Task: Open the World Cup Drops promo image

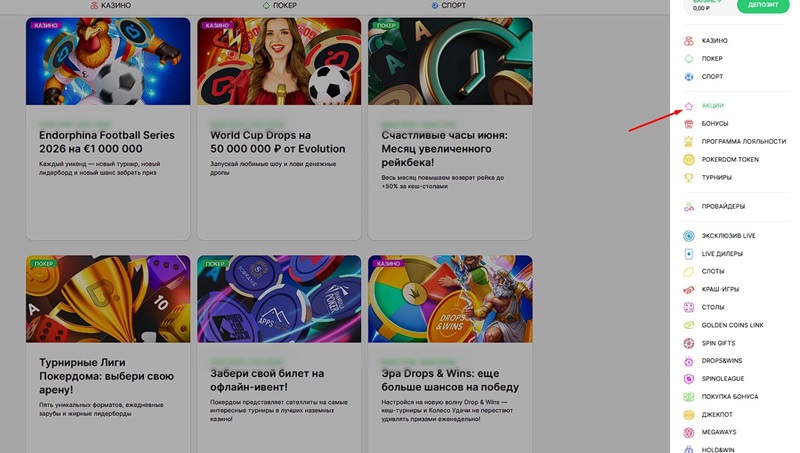Action: click(x=279, y=61)
